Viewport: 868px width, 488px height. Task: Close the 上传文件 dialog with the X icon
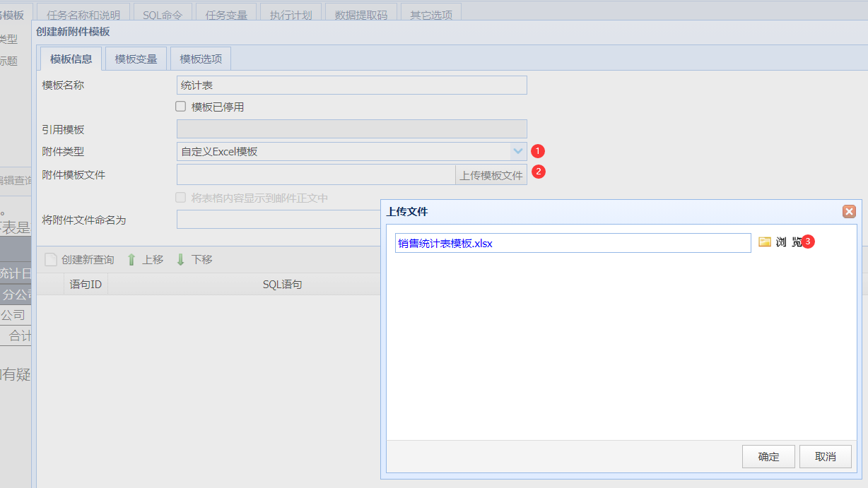pyautogui.click(x=849, y=211)
